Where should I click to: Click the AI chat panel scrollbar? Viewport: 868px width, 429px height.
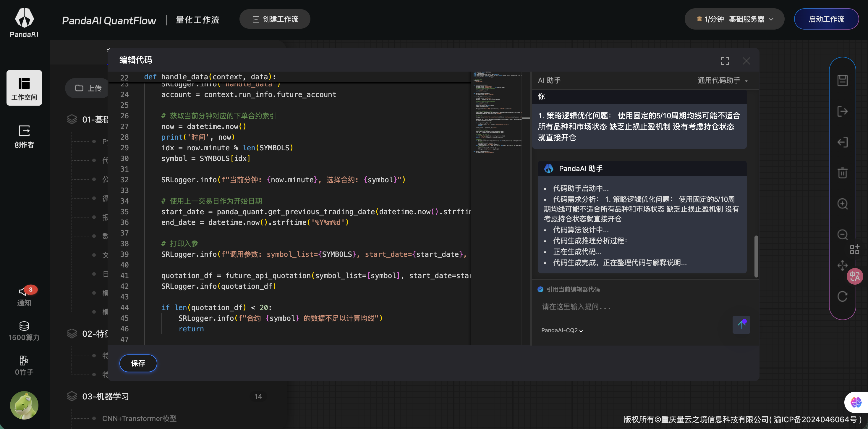[756, 256]
